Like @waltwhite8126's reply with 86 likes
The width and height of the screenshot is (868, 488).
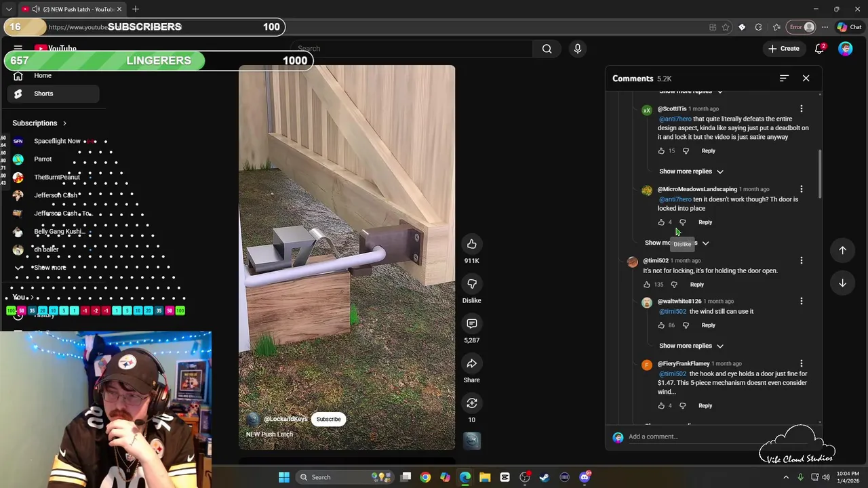click(x=661, y=325)
